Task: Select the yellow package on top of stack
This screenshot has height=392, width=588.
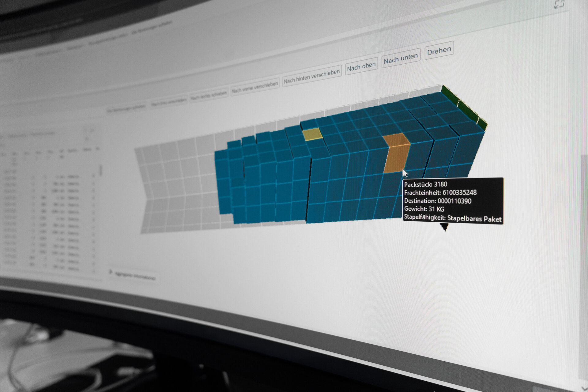Action: click(312, 134)
